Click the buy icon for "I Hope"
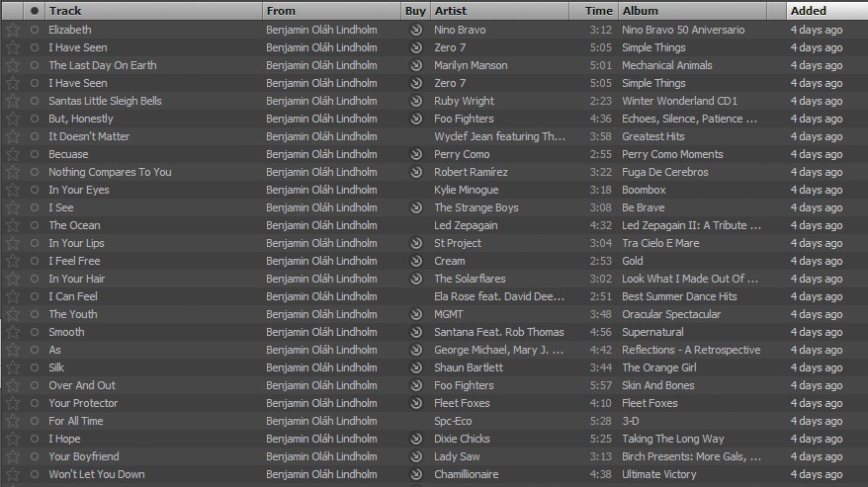The height and width of the screenshot is (487, 868). coord(416,439)
